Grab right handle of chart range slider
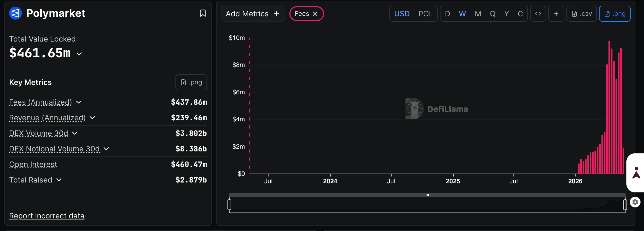The image size is (644, 231). click(625, 205)
